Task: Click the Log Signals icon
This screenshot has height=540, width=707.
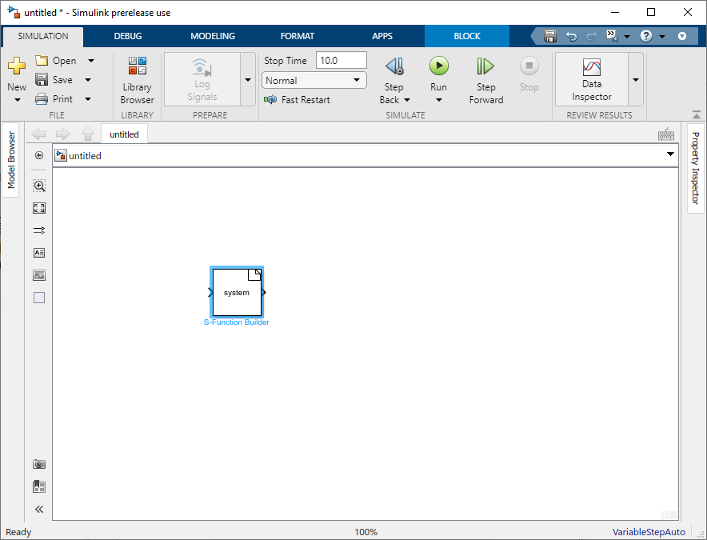Action: [202, 67]
